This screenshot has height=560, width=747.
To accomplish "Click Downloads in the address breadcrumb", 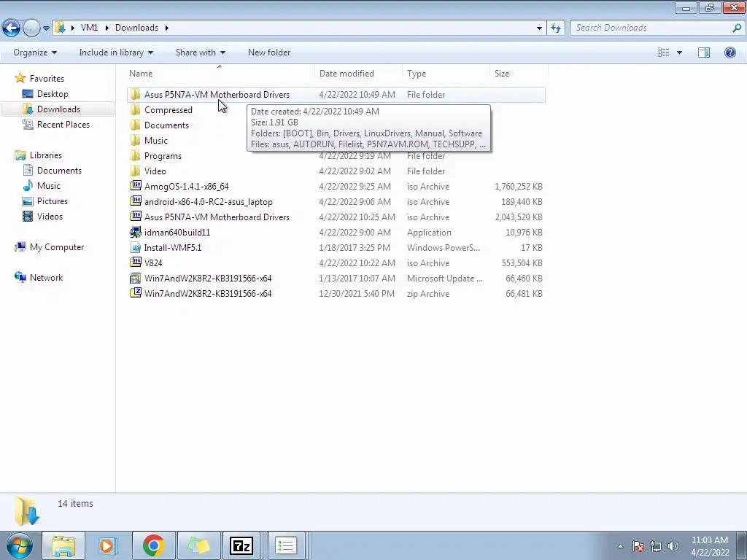I will coord(136,28).
